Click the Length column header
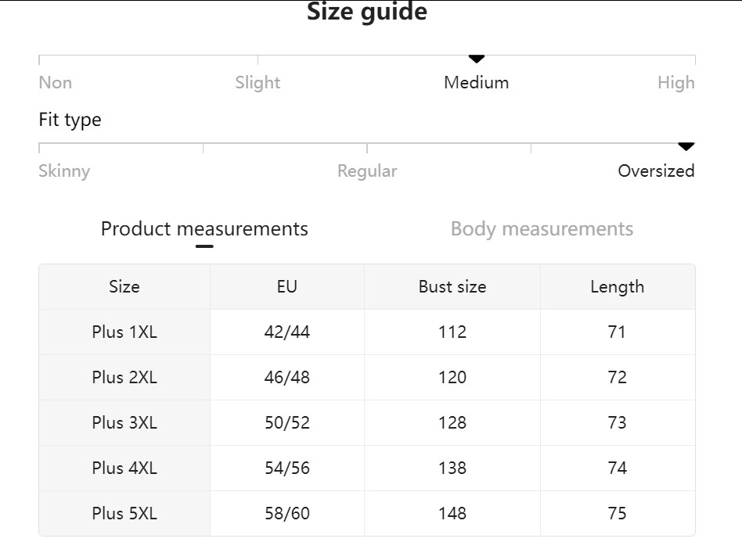The image size is (742, 560). click(618, 286)
